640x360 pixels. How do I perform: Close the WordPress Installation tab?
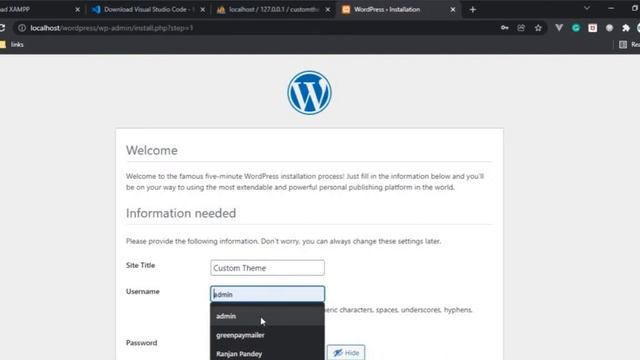point(453,9)
